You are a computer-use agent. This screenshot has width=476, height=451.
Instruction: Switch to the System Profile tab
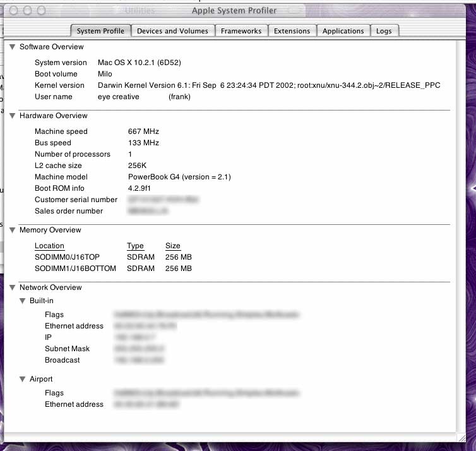(100, 31)
